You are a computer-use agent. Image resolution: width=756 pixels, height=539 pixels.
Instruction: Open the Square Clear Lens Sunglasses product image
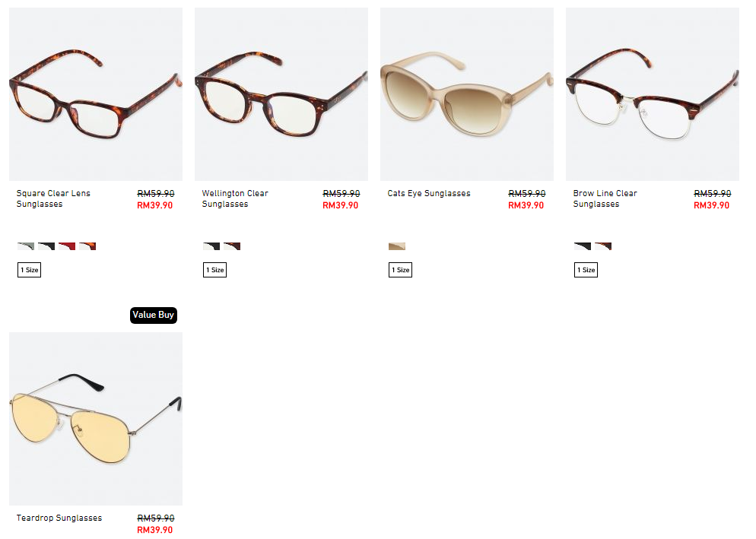(96, 94)
